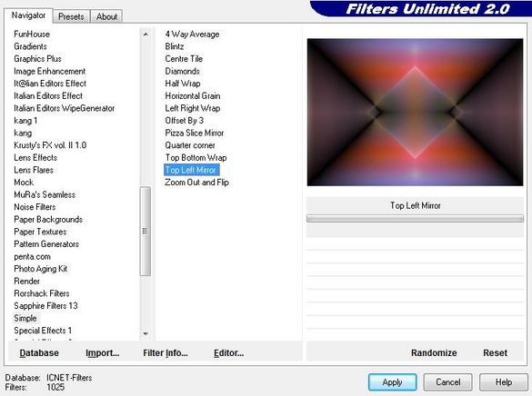This screenshot has height=396, width=532.
Task: Open the filter Editor...
Action: [x=228, y=353]
